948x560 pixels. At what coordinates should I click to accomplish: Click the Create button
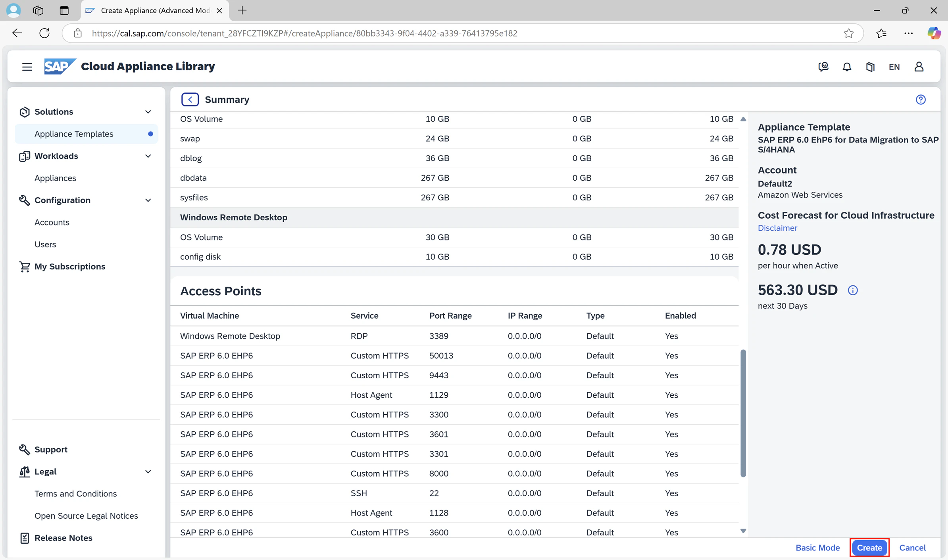click(869, 548)
